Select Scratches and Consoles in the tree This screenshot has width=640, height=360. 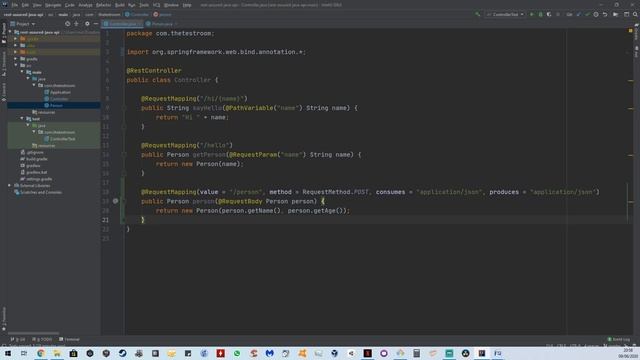[x=41, y=192]
